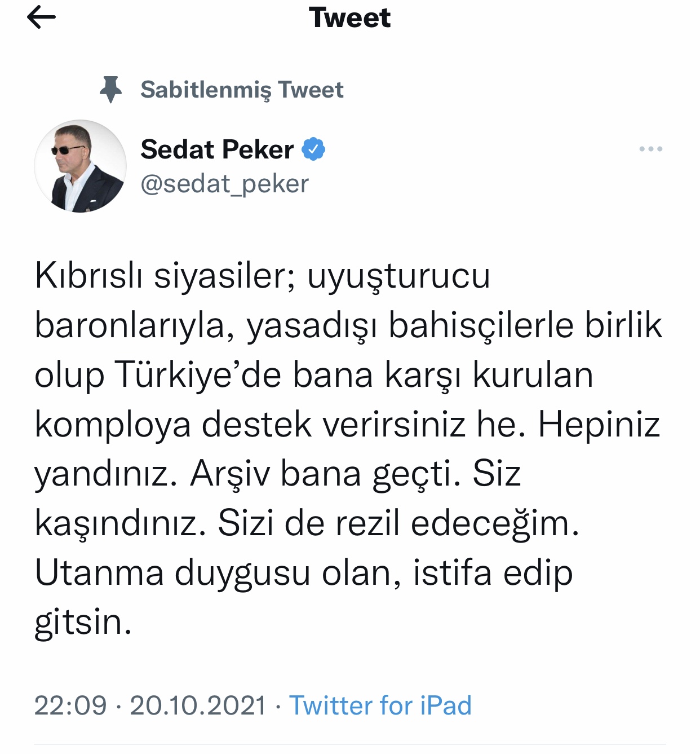The height and width of the screenshot is (754, 700).
Task: Click the pushpin icon above the tweet
Action: (x=110, y=89)
